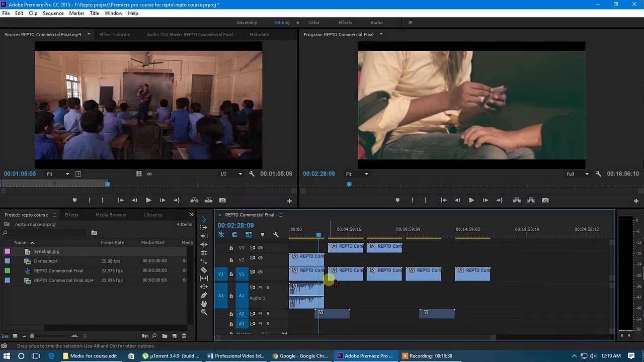Mute audio track A1
The image size is (644, 362).
(260, 288)
